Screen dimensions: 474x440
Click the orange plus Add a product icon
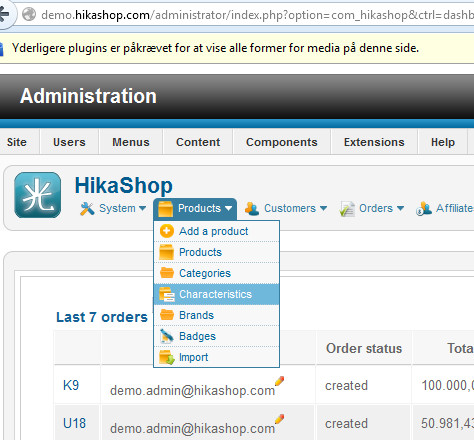pyautogui.click(x=167, y=231)
